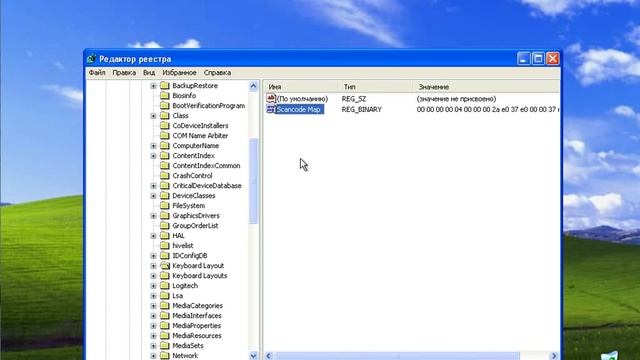Viewport: 640px width, 360px height.
Task: Expand the MediaSets tree node
Action: tap(153, 346)
